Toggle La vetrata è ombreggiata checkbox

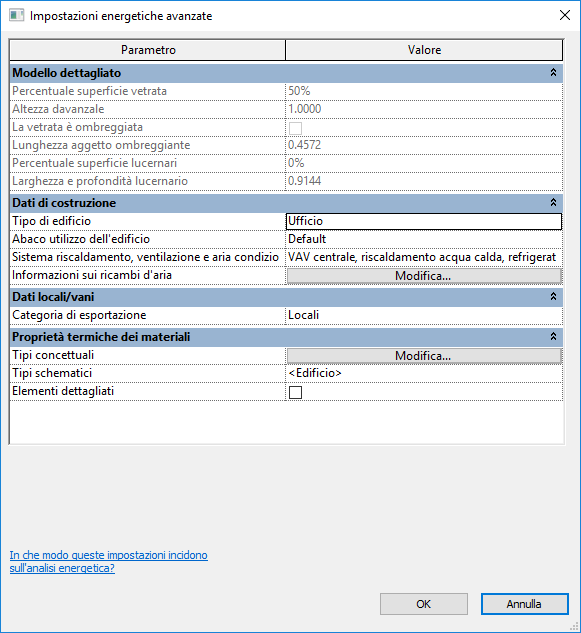click(296, 128)
